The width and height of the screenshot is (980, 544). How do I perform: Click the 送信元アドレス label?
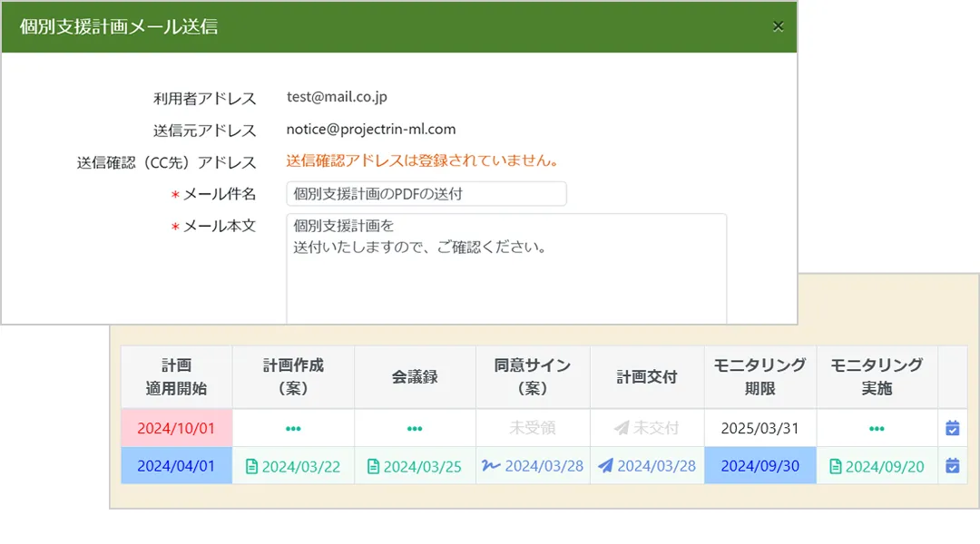pos(205,131)
